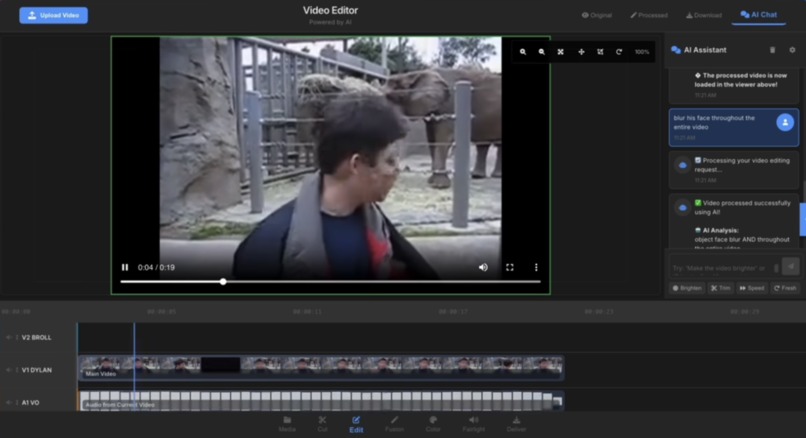806x438 pixels.
Task: Open the Deliver page
Action: pos(516,424)
